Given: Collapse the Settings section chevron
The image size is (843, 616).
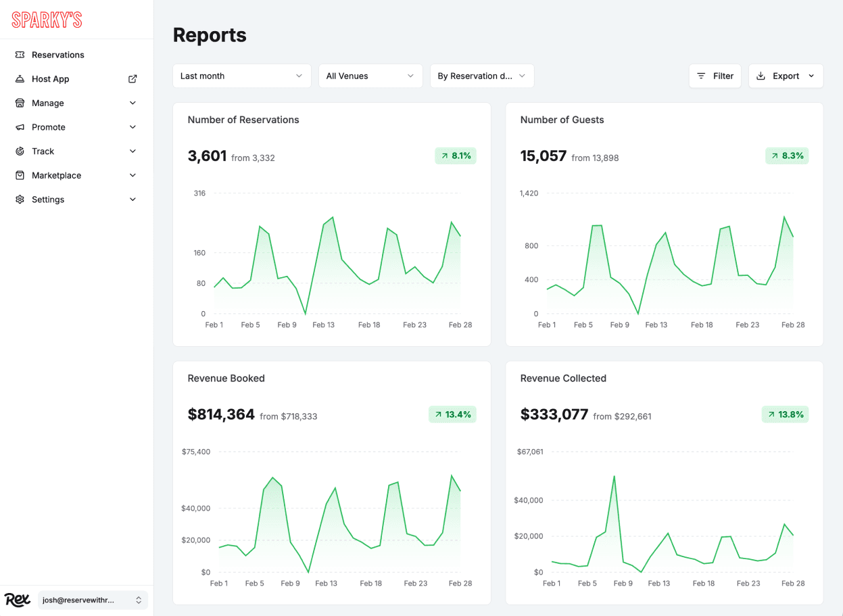Looking at the screenshot, I should 133,199.
